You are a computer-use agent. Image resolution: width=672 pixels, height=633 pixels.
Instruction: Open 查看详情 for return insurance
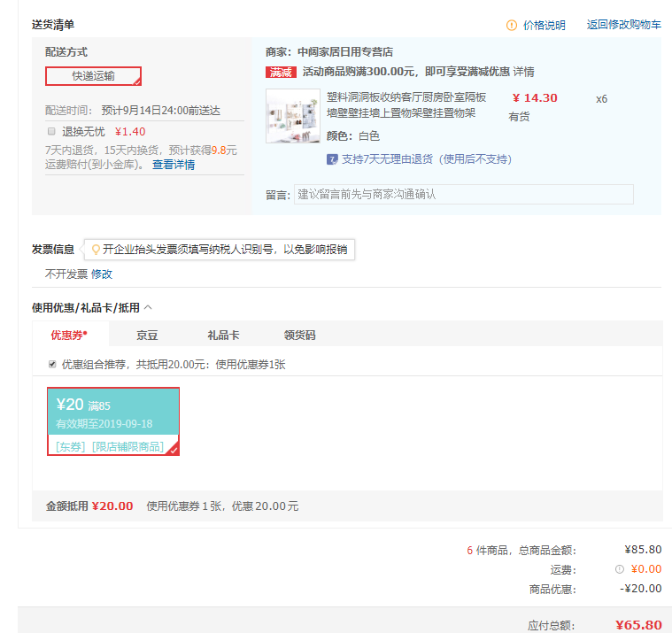[174, 165]
